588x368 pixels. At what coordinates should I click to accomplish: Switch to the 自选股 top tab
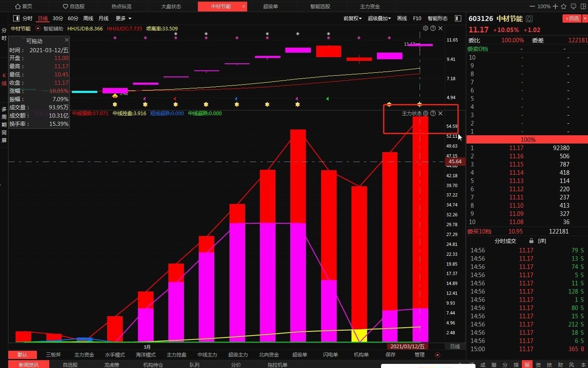pyautogui.click(x=73, y=7)
